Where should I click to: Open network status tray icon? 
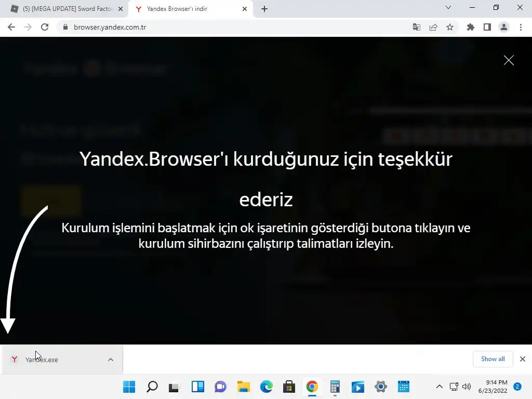(454, 387)
